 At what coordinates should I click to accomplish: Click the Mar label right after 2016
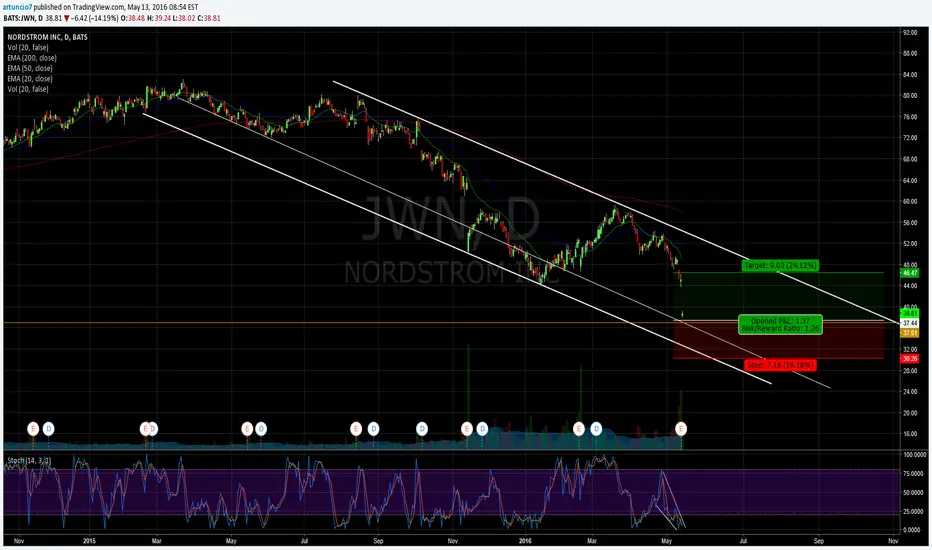coord(592,541)
